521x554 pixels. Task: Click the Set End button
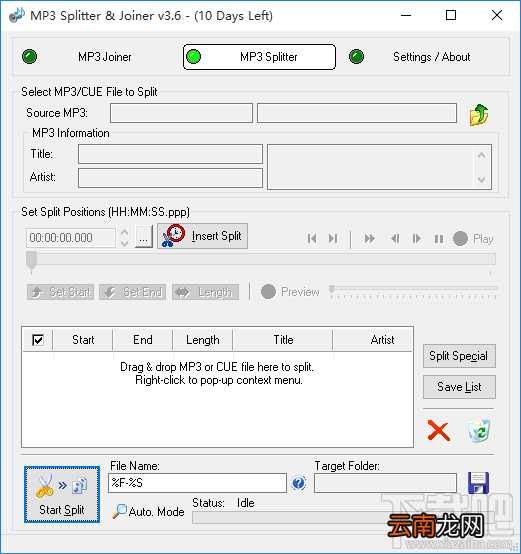[x=132, y=292]
